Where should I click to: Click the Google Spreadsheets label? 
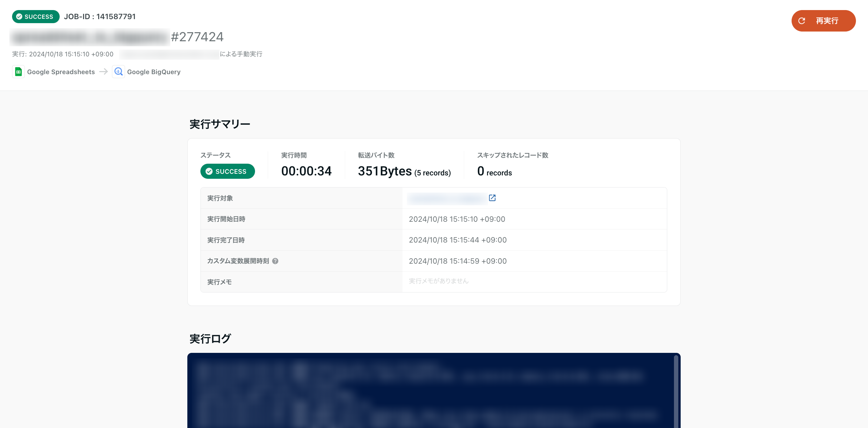pos(61,72)
